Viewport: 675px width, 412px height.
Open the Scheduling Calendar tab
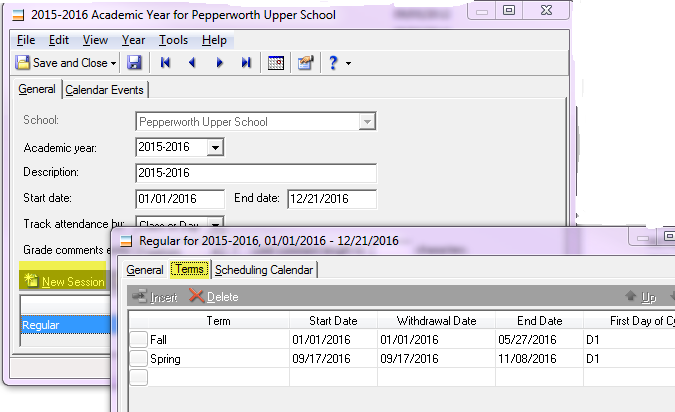(264, 270)
